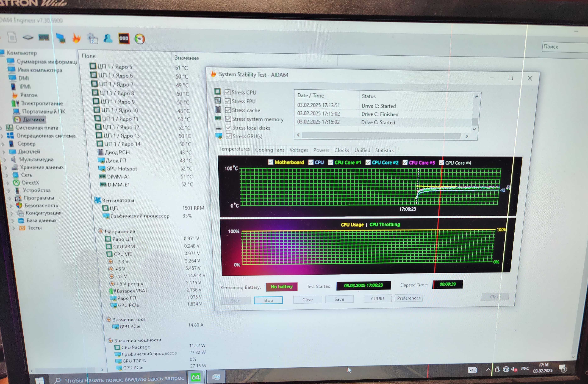
Task: Click the Stress FPU percent icon
Action: (x=218, y=101)
